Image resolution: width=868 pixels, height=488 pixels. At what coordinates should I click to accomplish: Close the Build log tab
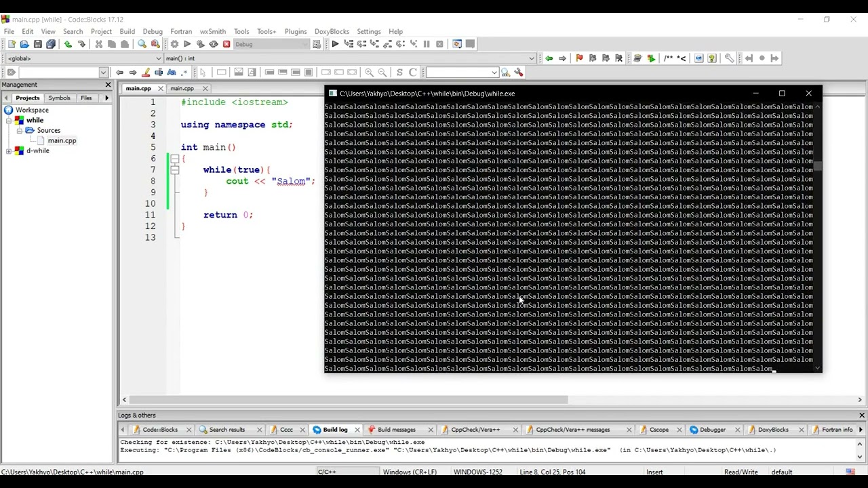[x=357, y=430]
